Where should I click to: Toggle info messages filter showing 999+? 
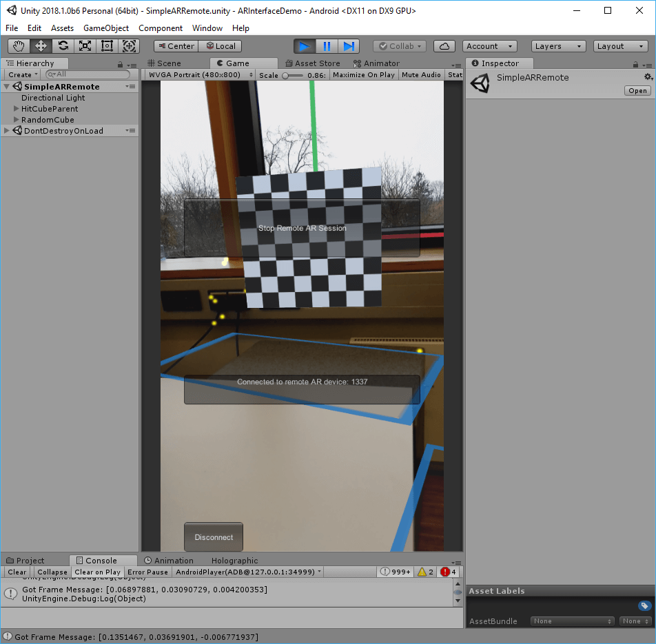pos(396,572)
